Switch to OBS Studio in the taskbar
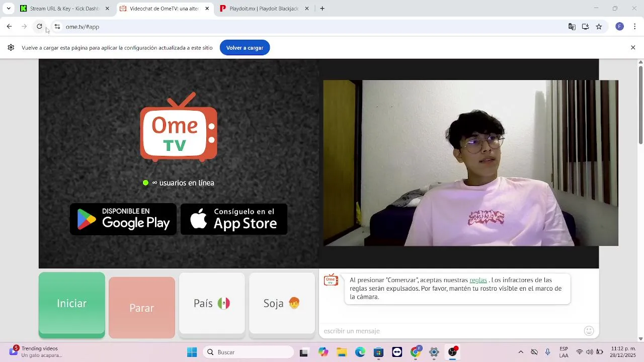This screenshot has width=644, height=362. (452, 352)
